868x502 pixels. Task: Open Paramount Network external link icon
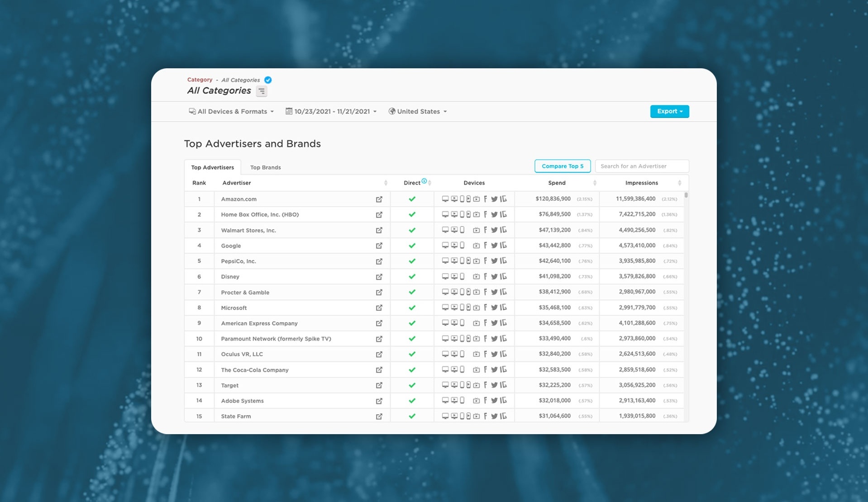coord(379,339)
